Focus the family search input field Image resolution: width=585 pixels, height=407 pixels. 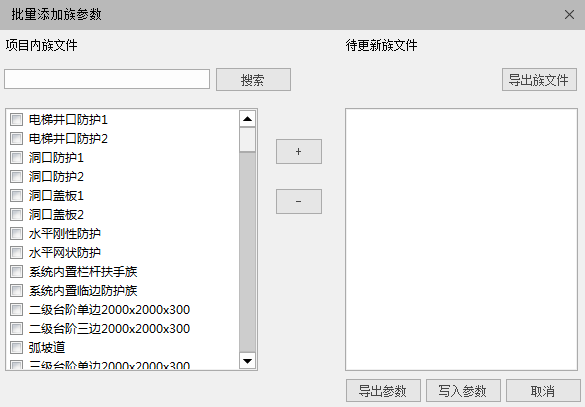[107, 79]
